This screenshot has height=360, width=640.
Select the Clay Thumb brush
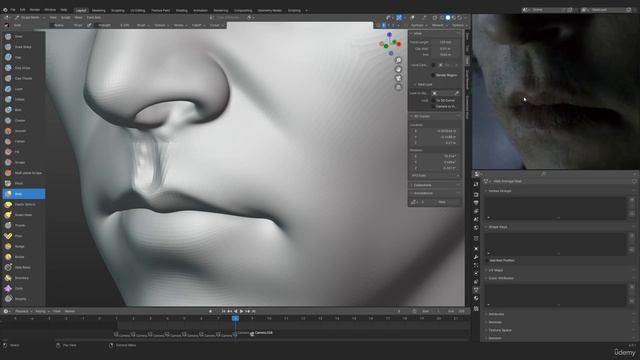pos(24,78)
